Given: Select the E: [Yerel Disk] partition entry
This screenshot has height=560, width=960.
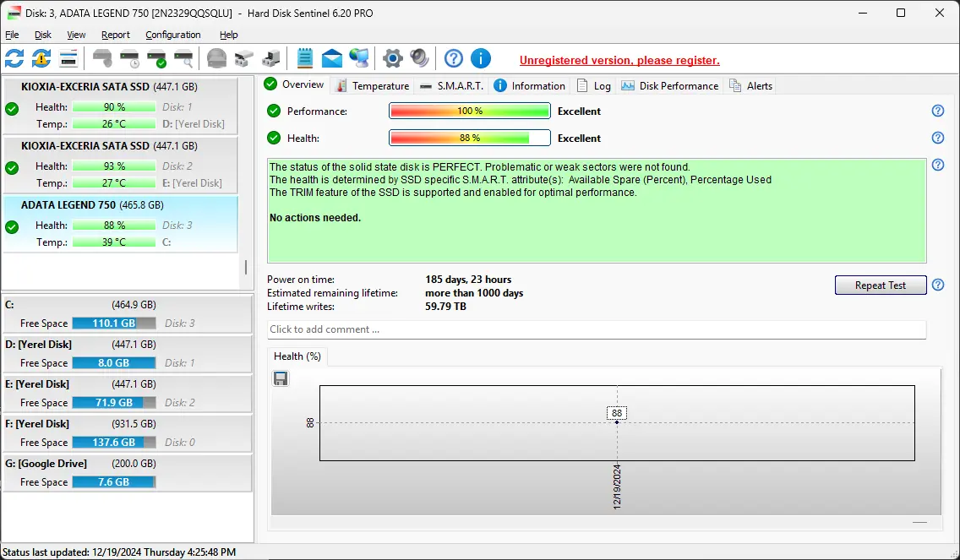Looking at the screenshot, I should coord(128,394).
